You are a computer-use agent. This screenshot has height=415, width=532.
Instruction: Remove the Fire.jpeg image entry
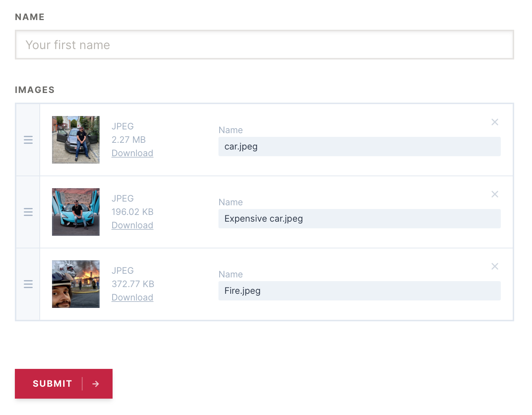(x=495, y=266)
